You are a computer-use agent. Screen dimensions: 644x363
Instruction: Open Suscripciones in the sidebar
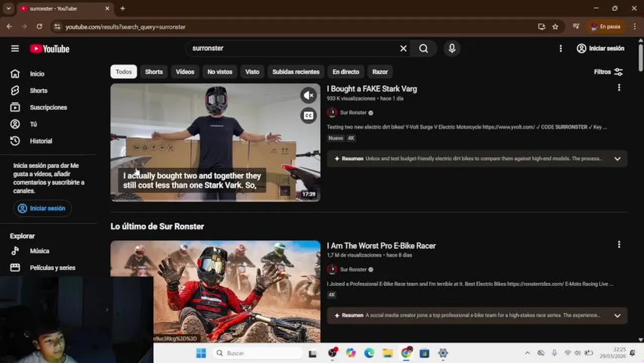pos(48,107)
